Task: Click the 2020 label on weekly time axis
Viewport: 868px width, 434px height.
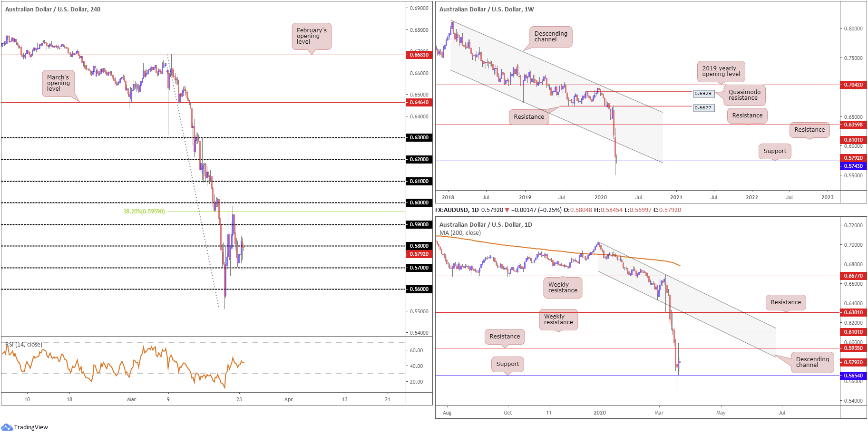Action: [x=601, y=197]
